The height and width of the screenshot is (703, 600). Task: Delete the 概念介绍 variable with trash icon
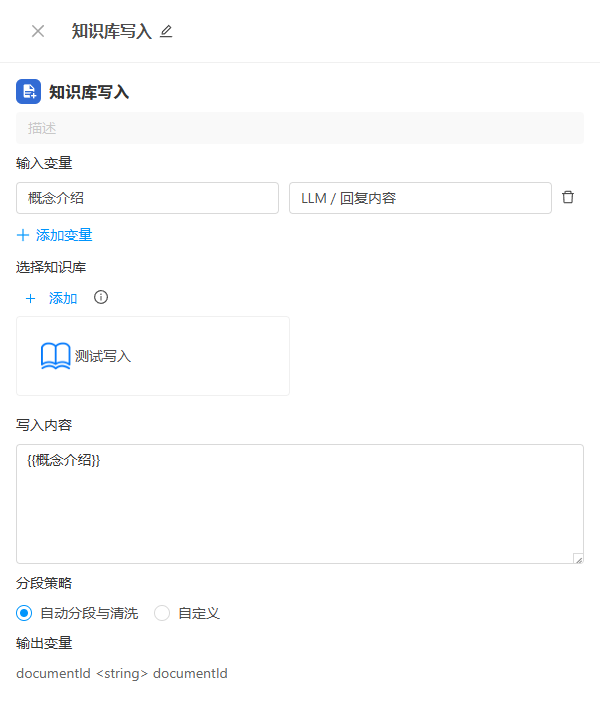tap(568, 198)
